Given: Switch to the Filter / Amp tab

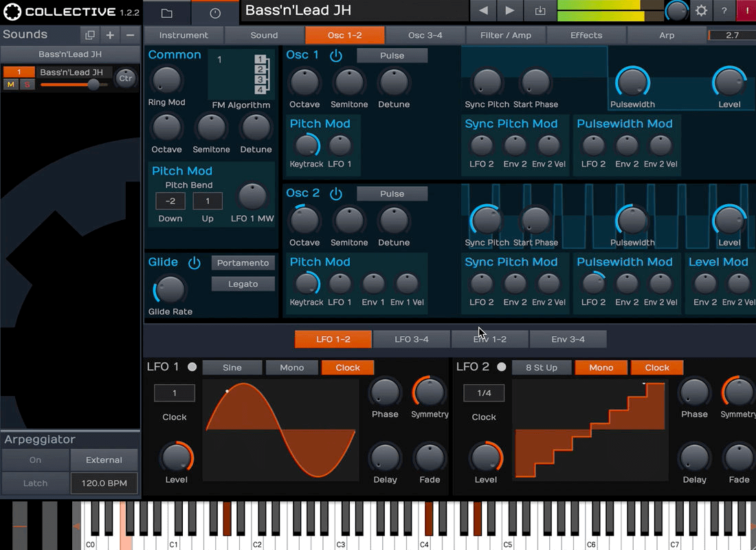Looking at the screenshot, I should tap(505, 35).
